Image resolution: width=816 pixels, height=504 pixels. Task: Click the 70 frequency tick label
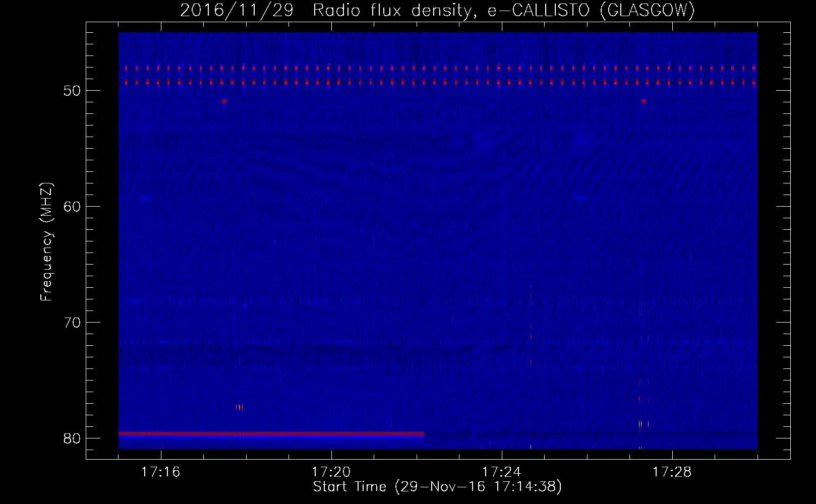point(72,323)
